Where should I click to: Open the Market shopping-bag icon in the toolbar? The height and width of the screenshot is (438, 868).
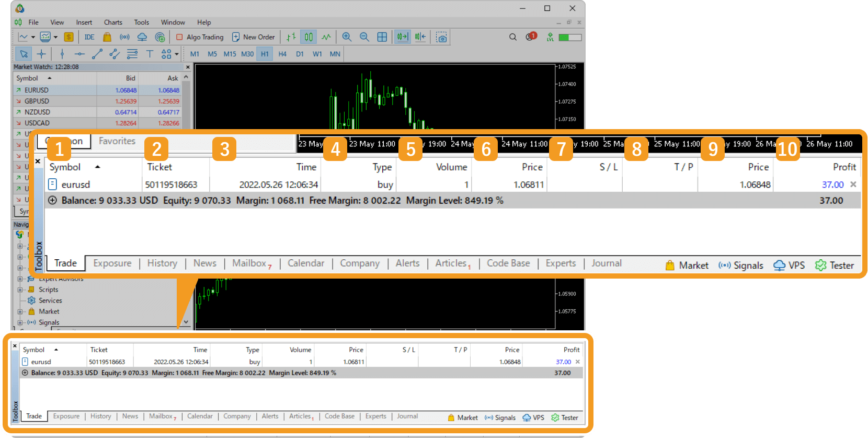click(x=107, y=37)
